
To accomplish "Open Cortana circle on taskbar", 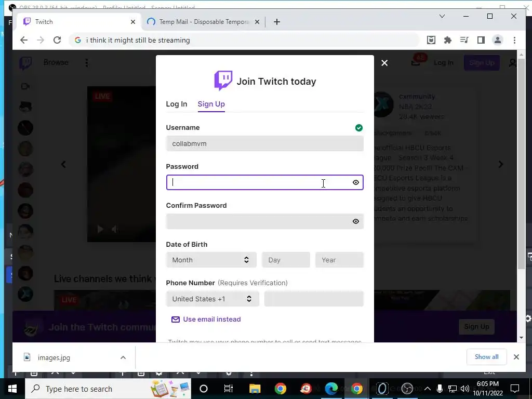I will tap(204, 389).
